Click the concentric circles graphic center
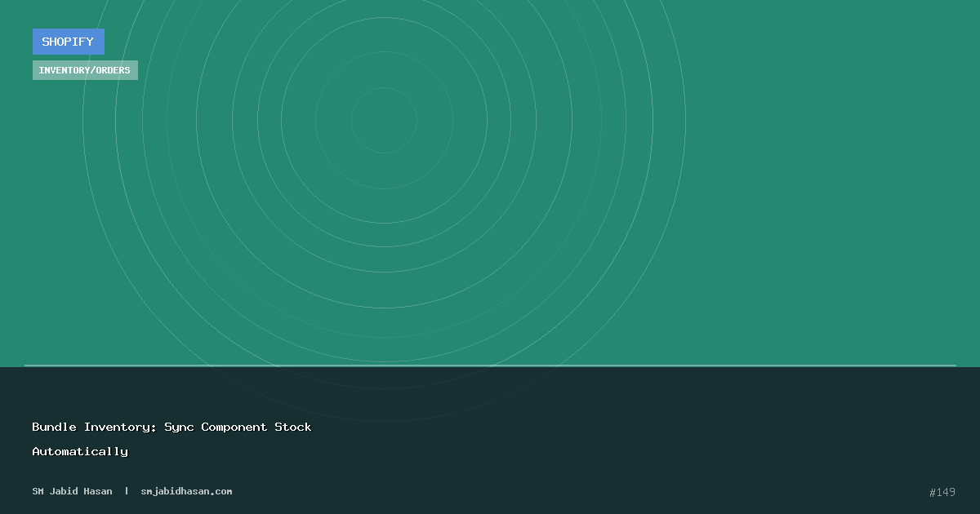 click(384, 120)
